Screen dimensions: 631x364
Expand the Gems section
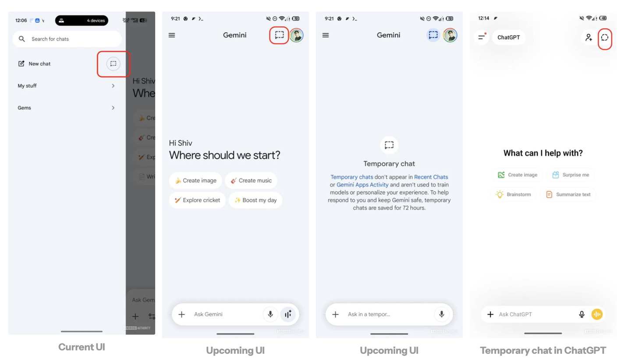(67, 108)
